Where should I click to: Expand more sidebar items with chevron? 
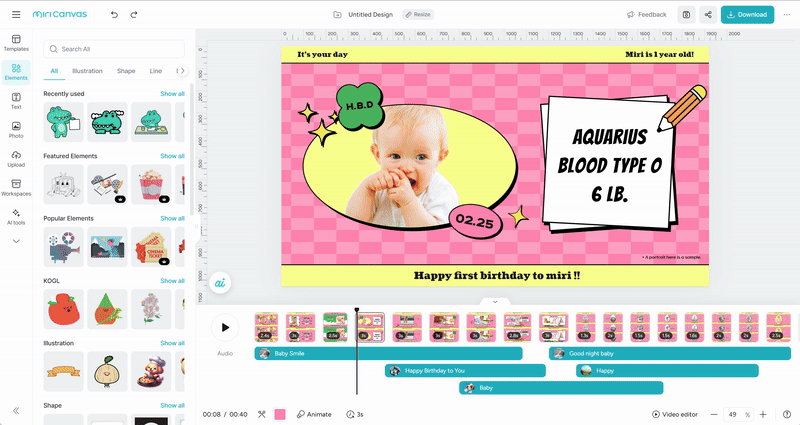[16, 240]
